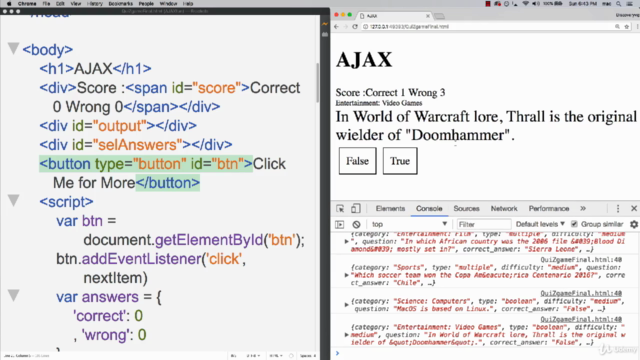Click the live preview lightning icon in the editor
The height and width of the screenshot is (360, 640).
pyautogui.click(x=325, y=24)
